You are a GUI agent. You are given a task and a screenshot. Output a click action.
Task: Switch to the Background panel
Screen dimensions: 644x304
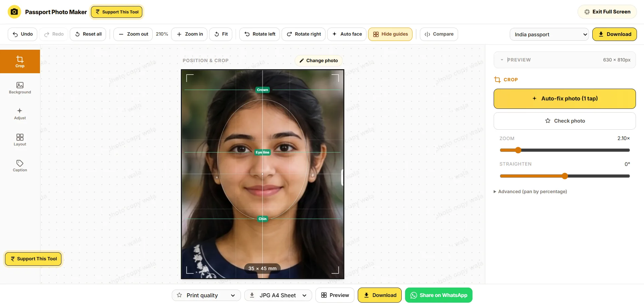coord(20,88)
